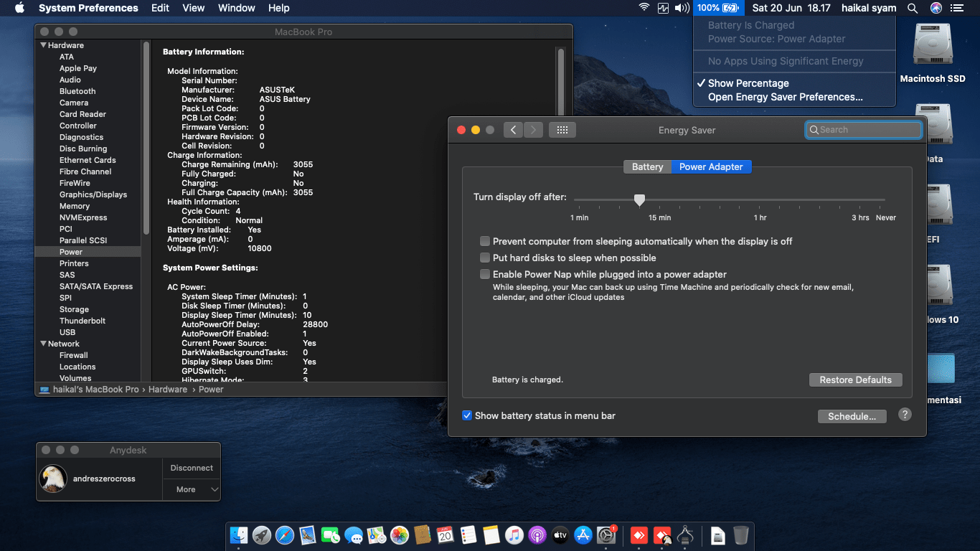The width and height of the screenshot is (980, 551).
Task: Select Graphics/Displays in the sidebar
Action: [x=93, y=194]
